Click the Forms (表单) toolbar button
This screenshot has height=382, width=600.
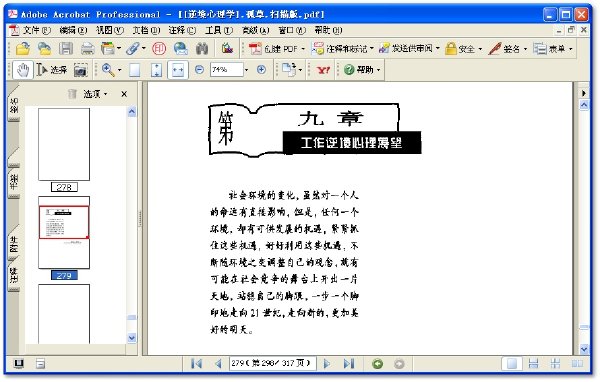pos(553,49)
